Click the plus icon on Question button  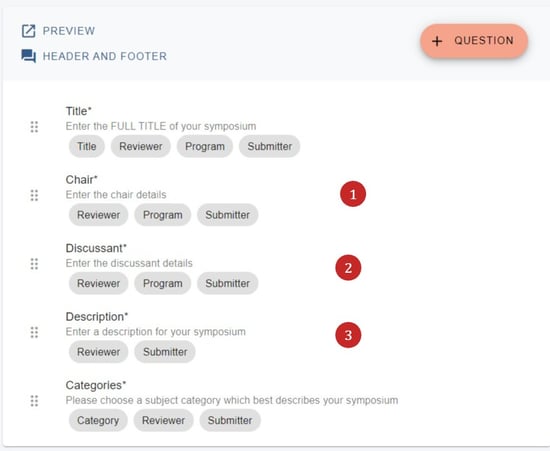(x=437, y=41)
